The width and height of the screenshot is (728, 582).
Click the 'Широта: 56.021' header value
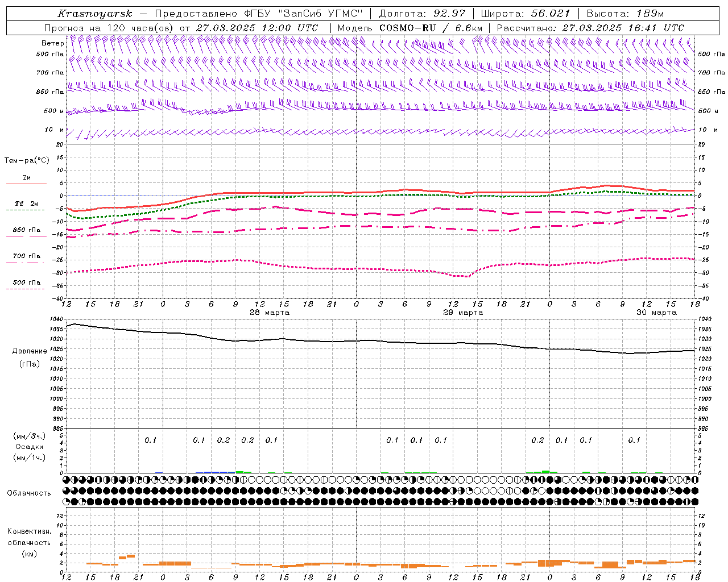coord(526,14)
